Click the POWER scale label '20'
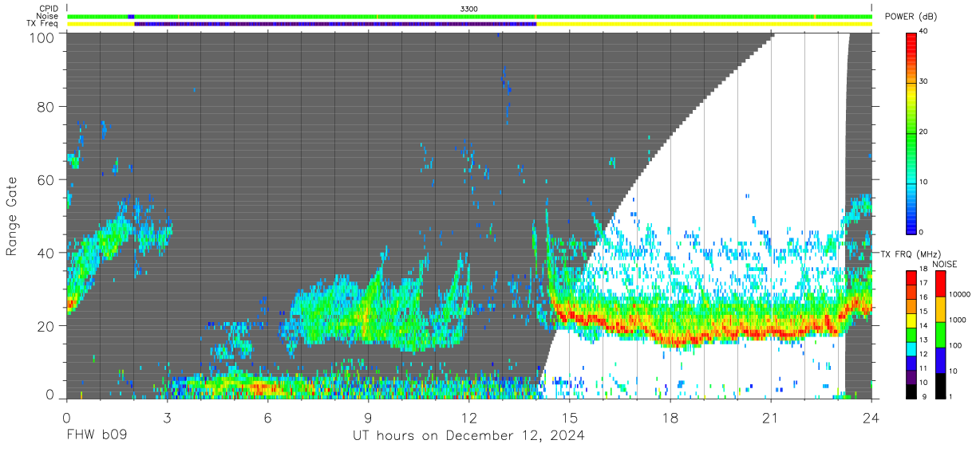Image resolution: width=980 pixels, height=452 pixels. tap(924, 132)
